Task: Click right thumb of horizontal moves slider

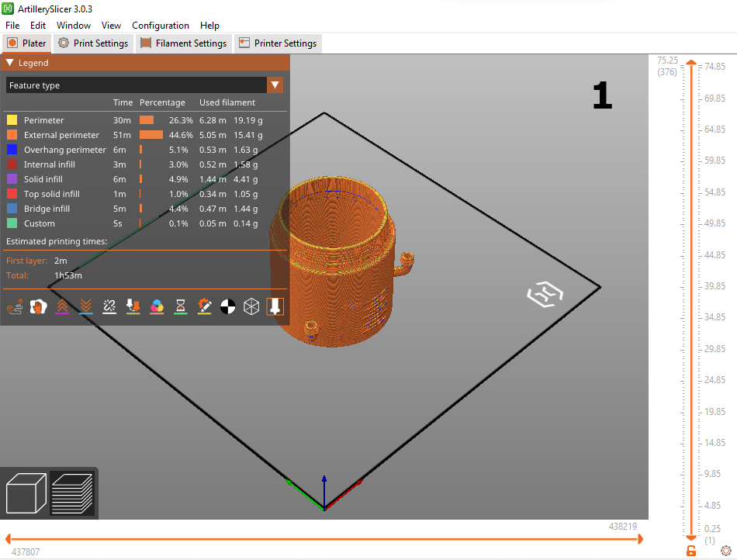Action: (640, 539)
